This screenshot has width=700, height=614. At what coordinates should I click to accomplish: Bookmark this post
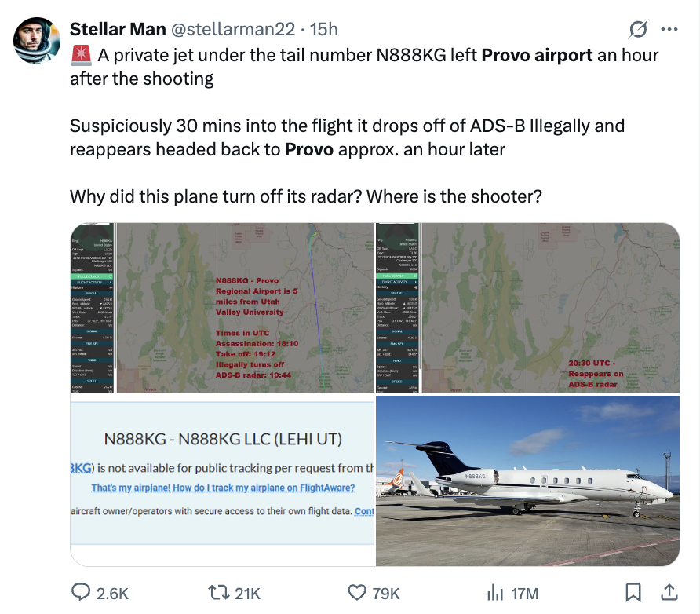[634, 593]
